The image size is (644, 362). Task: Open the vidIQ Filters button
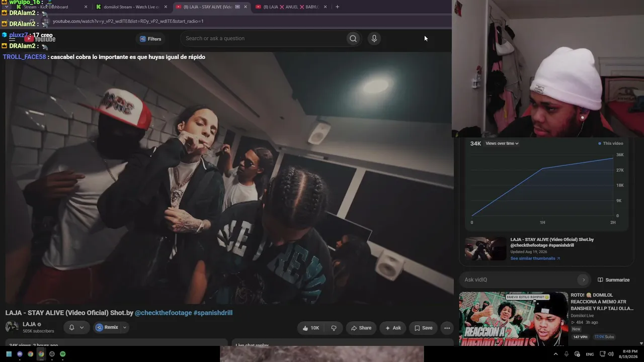tap(150, 39)
